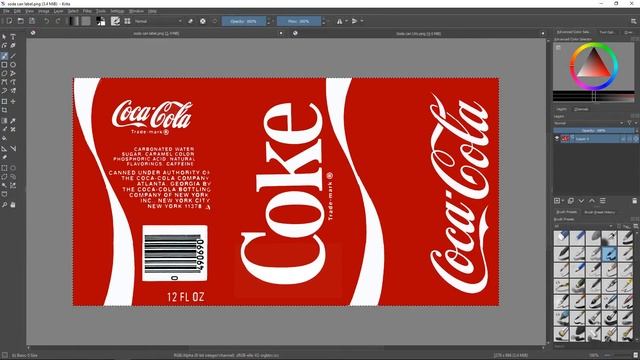Image resolution: width=640 pixels, height=360 pixels.
Task: Click the Redo arrow in toolbar
Action: tap(58, 21)
